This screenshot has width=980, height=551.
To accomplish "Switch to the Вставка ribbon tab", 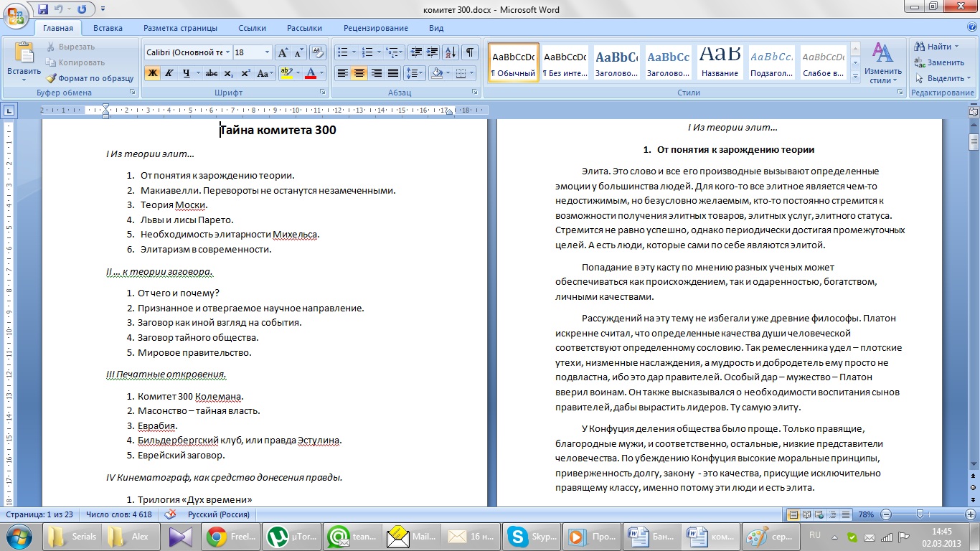I will [108, 28].
